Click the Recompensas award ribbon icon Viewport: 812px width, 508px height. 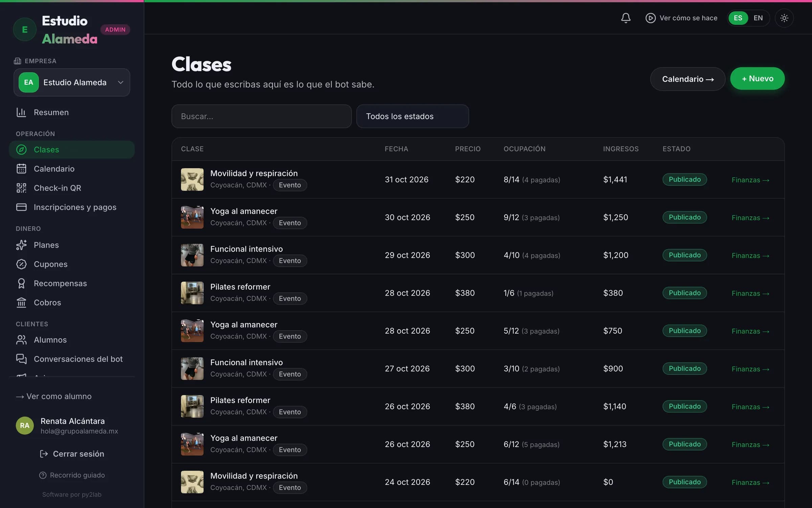(21, 283)
